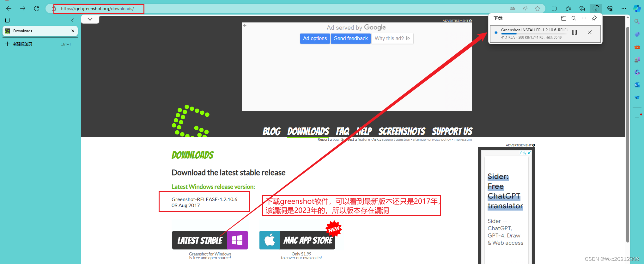Open the browser Settings and more menu
Image resolution: width=644 pixels, height=264 pixels.
click(x=623, y=9)
